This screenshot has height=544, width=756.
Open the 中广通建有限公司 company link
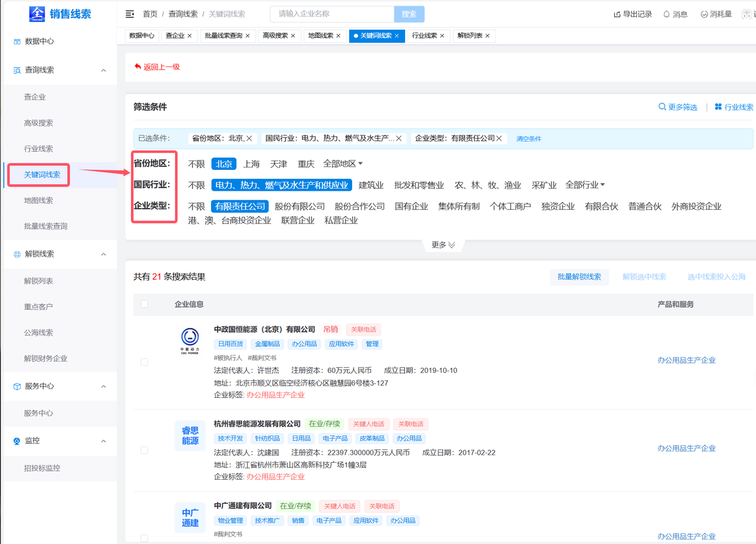(243, 506)
